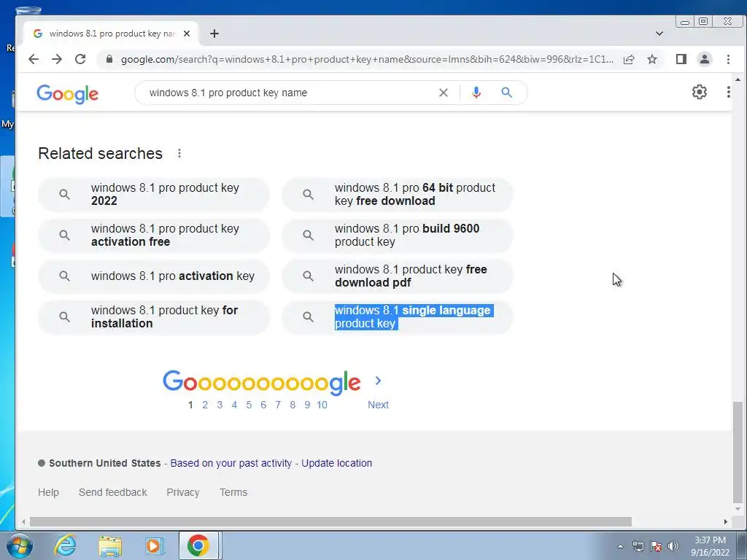
Task: Close the Google search tab
Action: (187, 34)
